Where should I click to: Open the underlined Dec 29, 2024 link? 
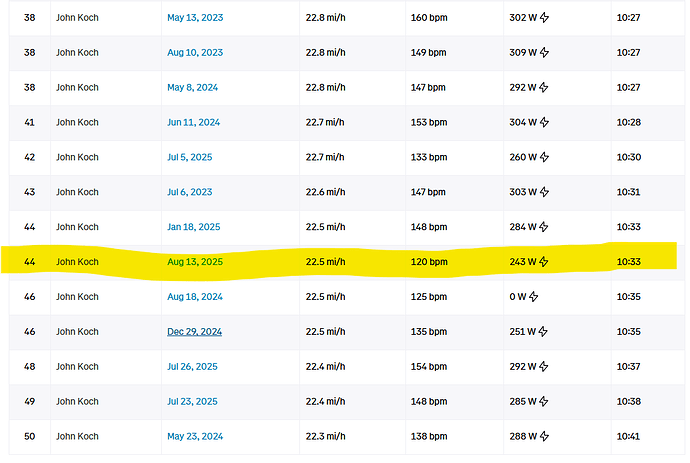pyautogui.click(x=194, y=332)
